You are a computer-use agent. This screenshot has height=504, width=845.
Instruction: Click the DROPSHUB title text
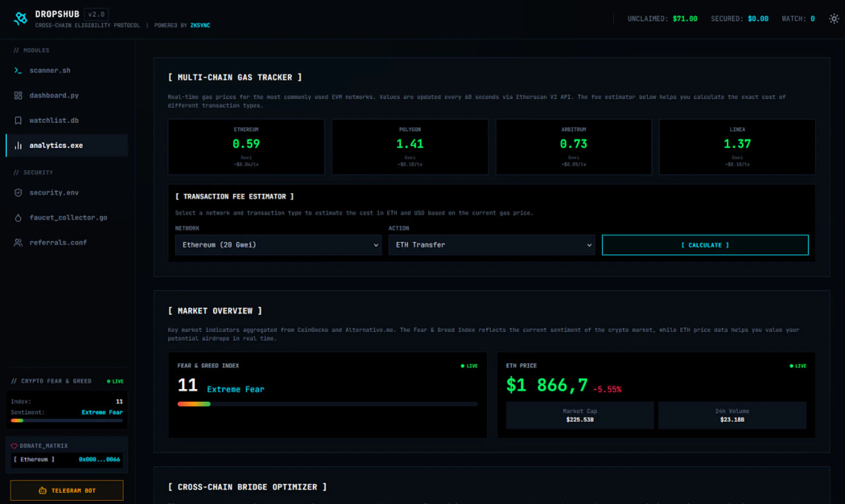57,14
